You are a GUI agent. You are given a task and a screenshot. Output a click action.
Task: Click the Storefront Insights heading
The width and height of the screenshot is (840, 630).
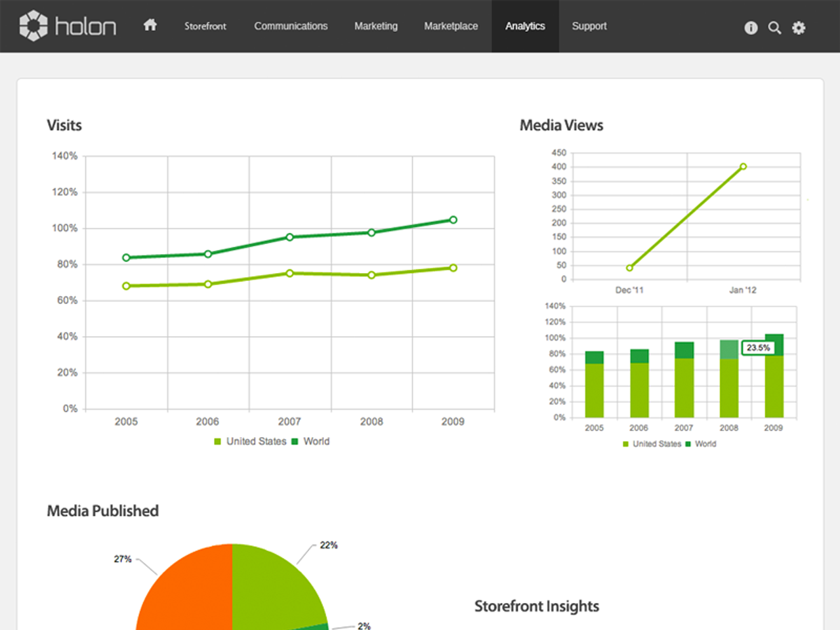[x=537, y=606]
